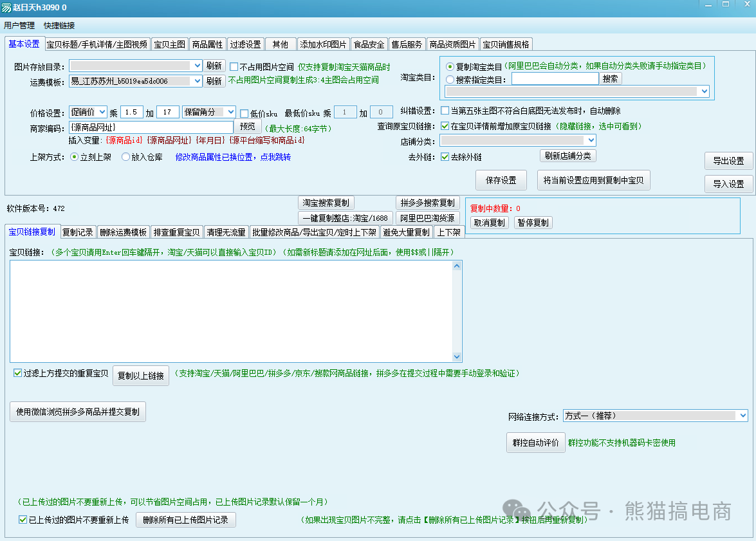This screenshot has width=756, height=541.
Task: Click the 保存设置 button
Action: [501, 181]
